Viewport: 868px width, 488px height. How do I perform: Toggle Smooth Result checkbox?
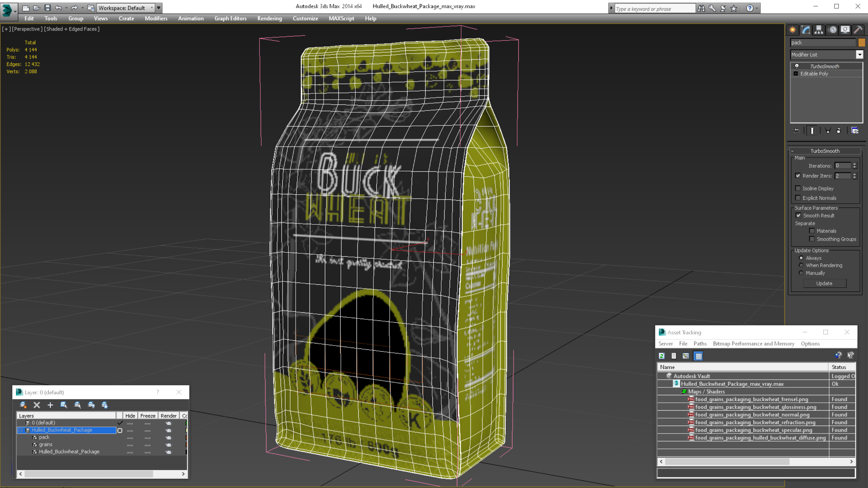point(798,215)
